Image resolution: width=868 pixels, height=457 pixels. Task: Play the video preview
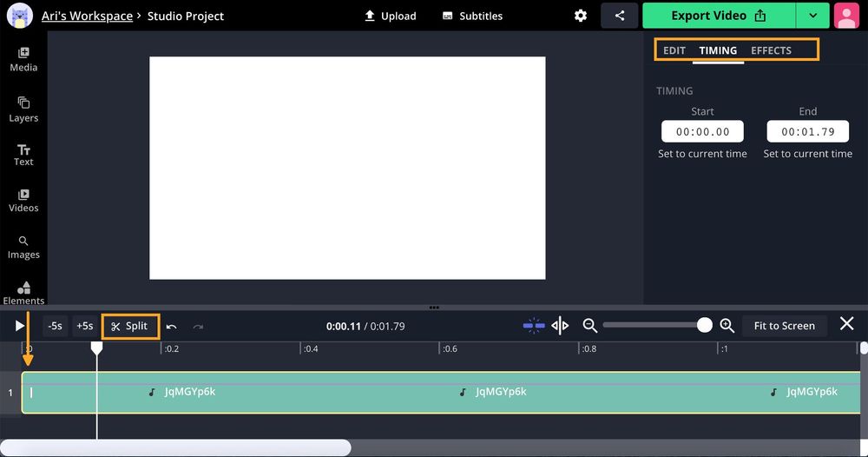(20, 326)
